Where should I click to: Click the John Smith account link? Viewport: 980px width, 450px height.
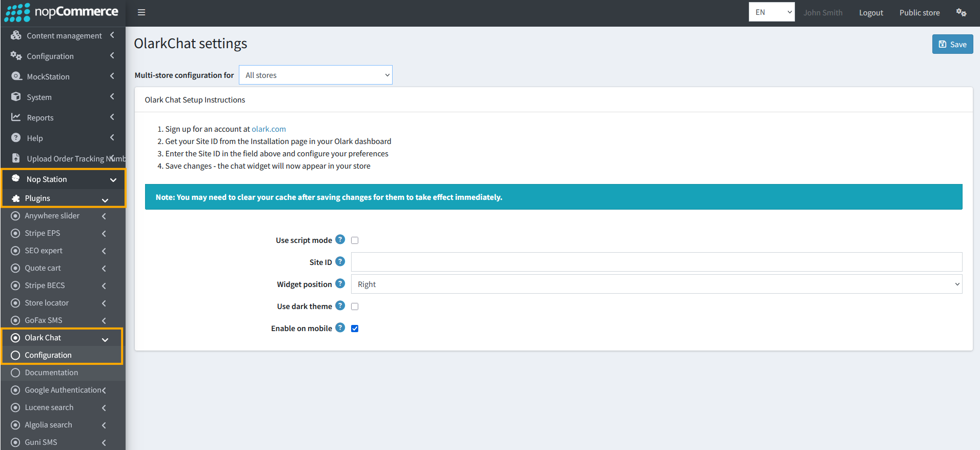pyautogui.click(x=823, y=12)
